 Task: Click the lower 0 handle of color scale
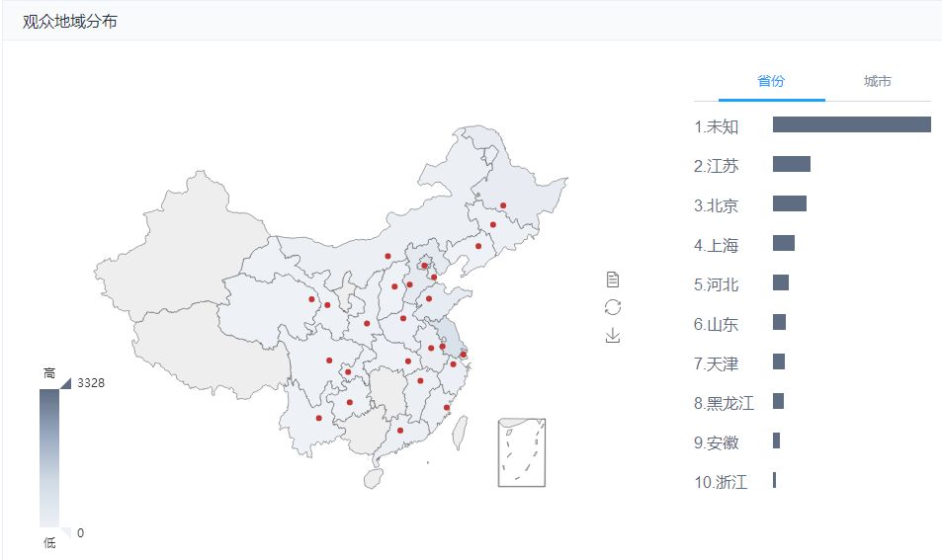click(x=66, y=533)
